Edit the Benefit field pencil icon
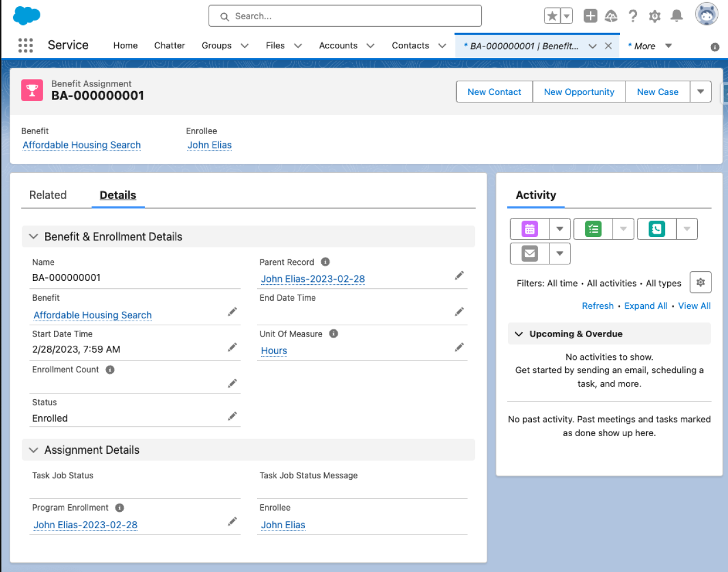Screen dimensions: 728x572 (x=233, y=312)
